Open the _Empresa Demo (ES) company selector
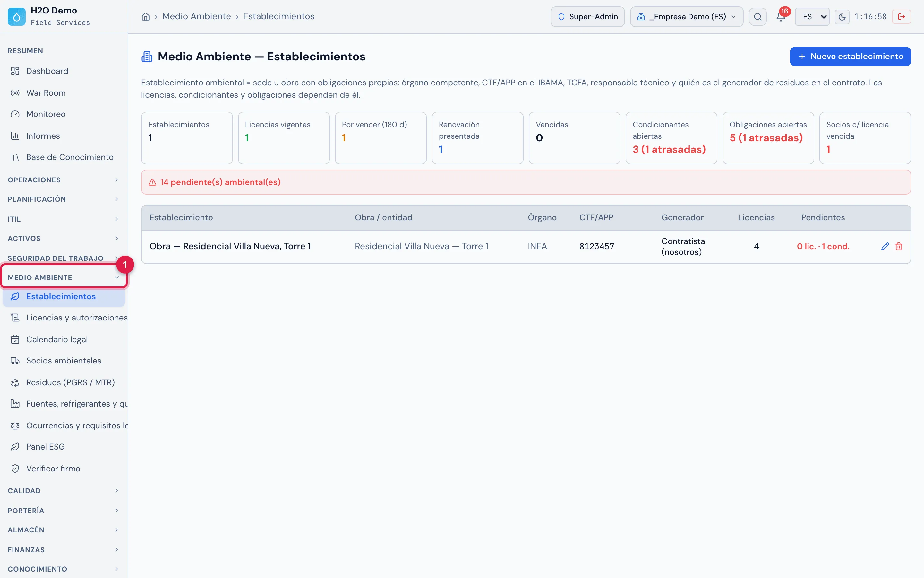The width and height of the screenshot is (924, 578). pos(687,17)
